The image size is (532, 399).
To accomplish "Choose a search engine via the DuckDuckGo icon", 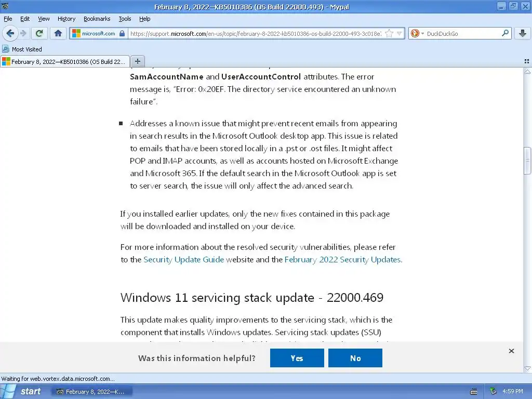I will point(417,33).
